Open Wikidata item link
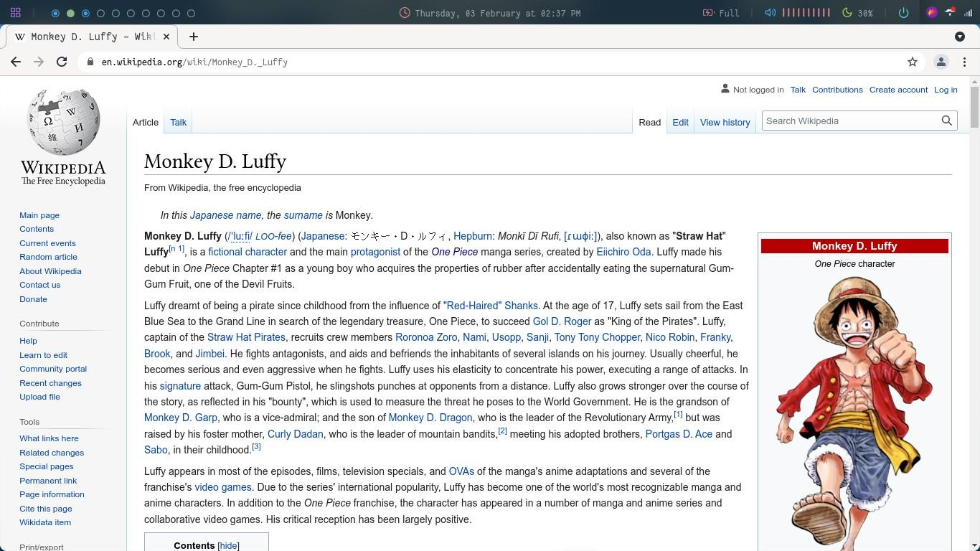The width and height of the screenshot is (980, 551). click(45, 522)
